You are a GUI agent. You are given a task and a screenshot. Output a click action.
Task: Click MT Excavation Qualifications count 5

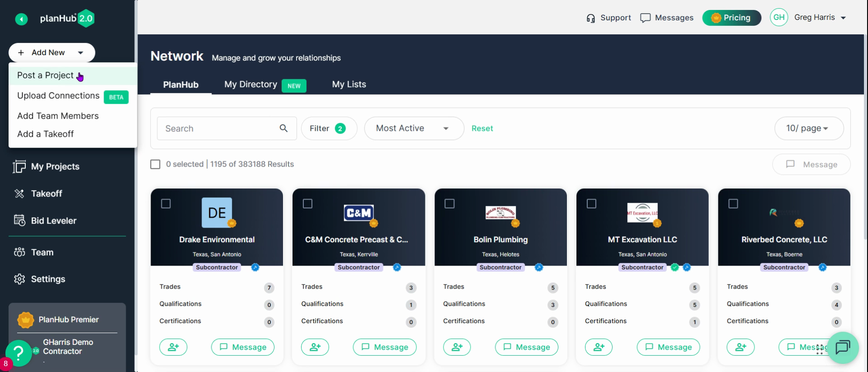(695, 305)
